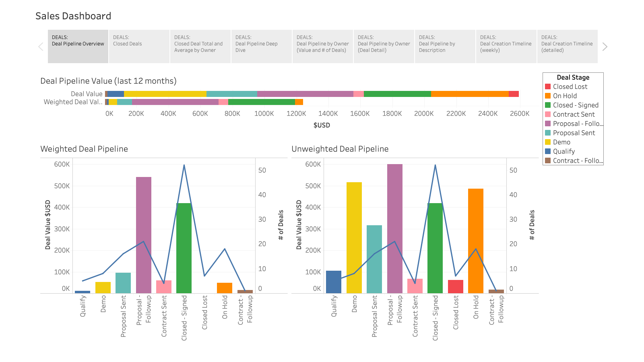This screenshot has height=362, width=644.
Task: Click the left navigation chevron
Action: pos(40,46)
